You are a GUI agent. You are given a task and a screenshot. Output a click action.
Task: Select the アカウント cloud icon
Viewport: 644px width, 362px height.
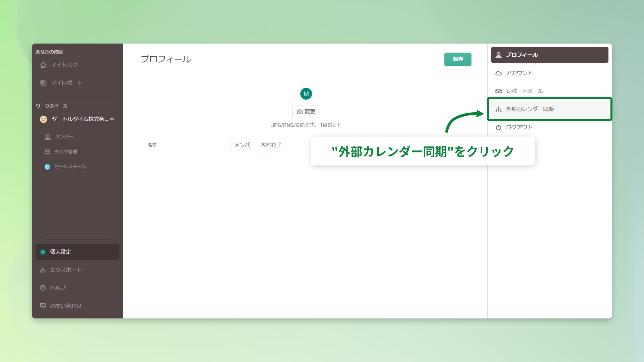coord(499,73)
